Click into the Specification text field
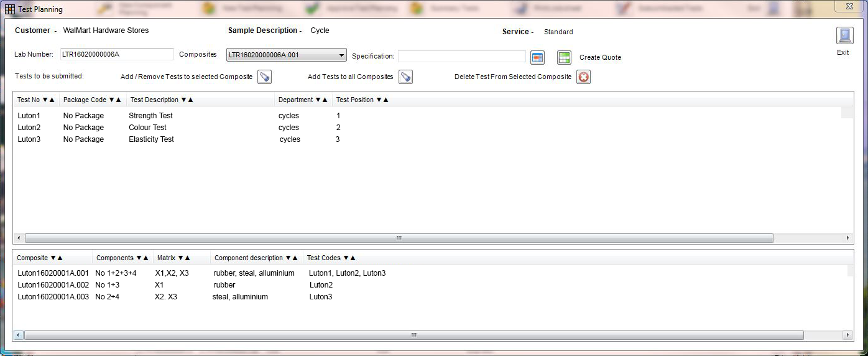This screenshot has width=868, height=356. (461, 56)
